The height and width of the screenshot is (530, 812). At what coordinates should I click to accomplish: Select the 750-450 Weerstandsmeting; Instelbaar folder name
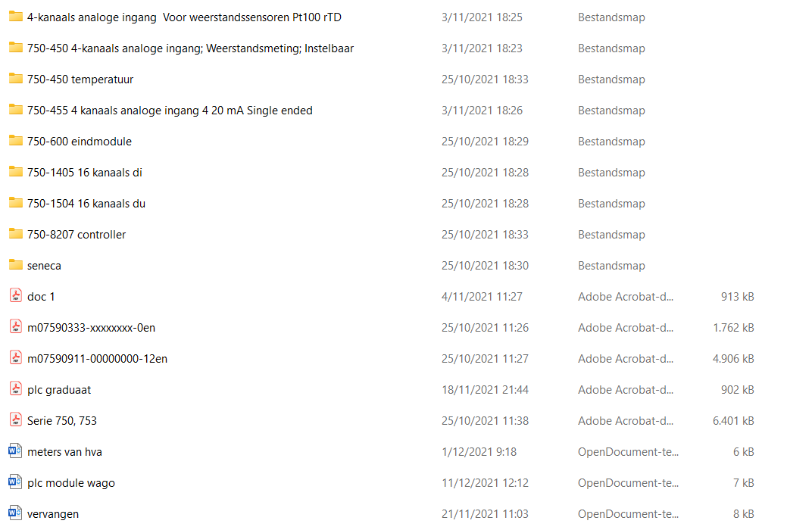[x=191, y=48]
